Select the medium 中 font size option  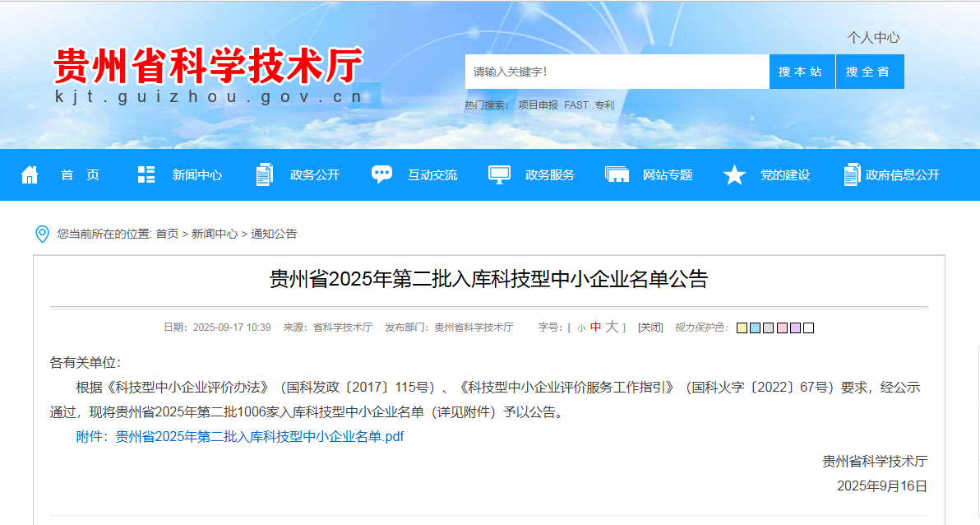point(595,327)
